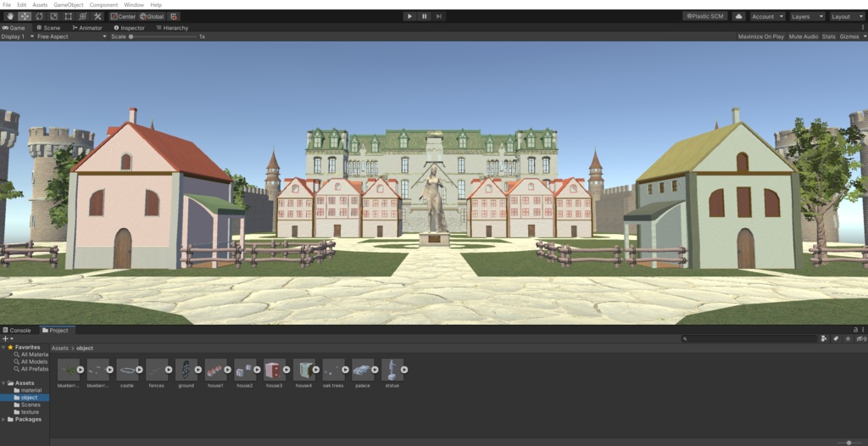The width and height of the screenshot is (868, 446).
Task: Click the cloud services icon
Action: coord(738,17)
